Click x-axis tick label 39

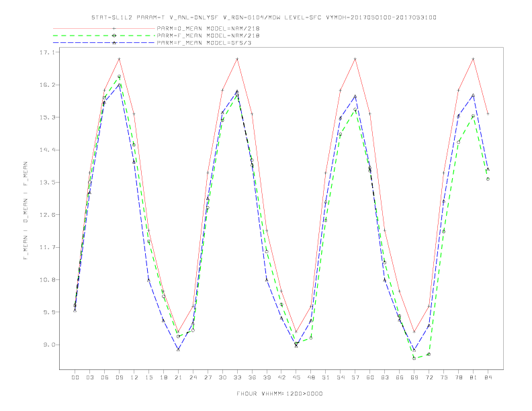pyautogui.click(x=267, y=377)
